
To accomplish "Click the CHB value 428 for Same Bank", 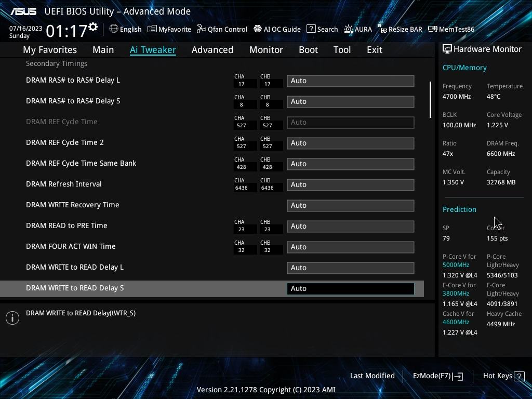I will coord(268,167).
